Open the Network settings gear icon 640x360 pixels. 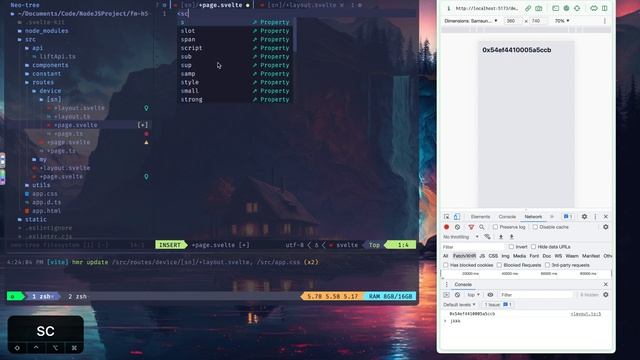tap(606, 227)
